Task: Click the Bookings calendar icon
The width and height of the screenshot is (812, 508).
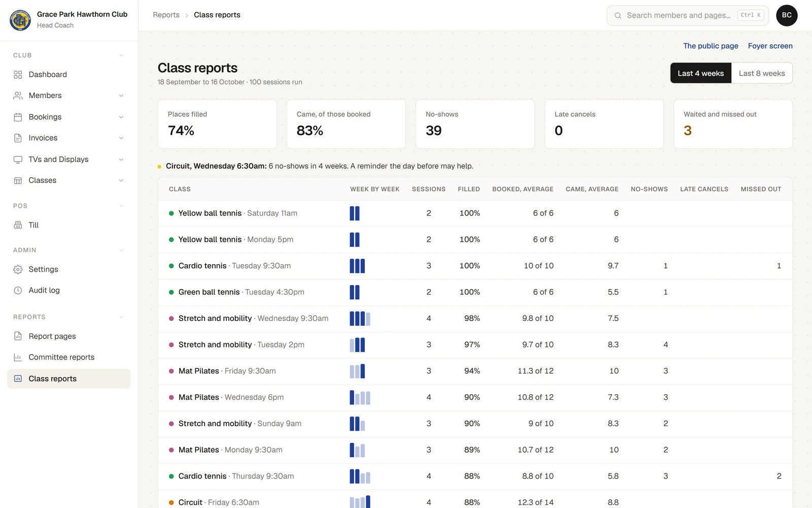Action: point(18,117)
